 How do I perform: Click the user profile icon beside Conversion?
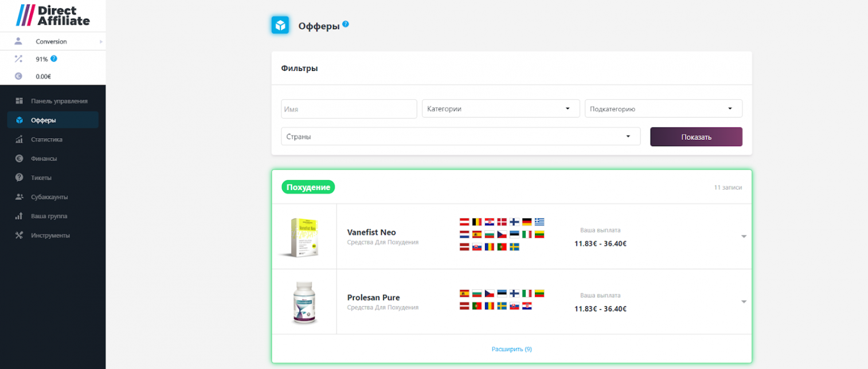coord(18,41)
